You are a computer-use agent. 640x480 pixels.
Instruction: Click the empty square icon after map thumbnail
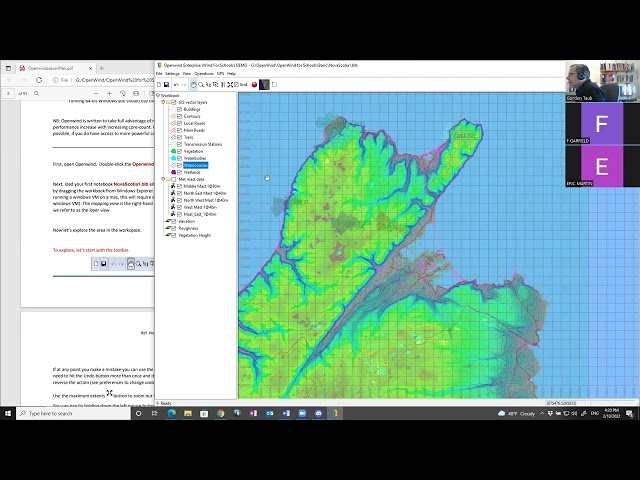pos(274,84)
